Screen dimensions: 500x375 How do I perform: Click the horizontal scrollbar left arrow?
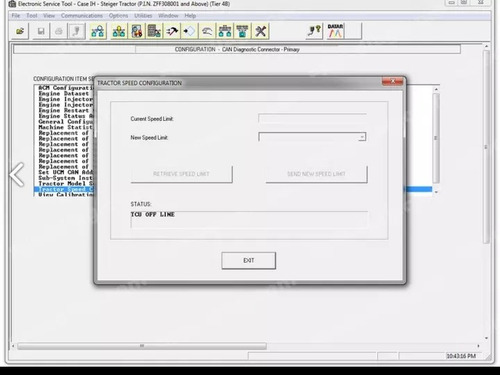(13, 346)
